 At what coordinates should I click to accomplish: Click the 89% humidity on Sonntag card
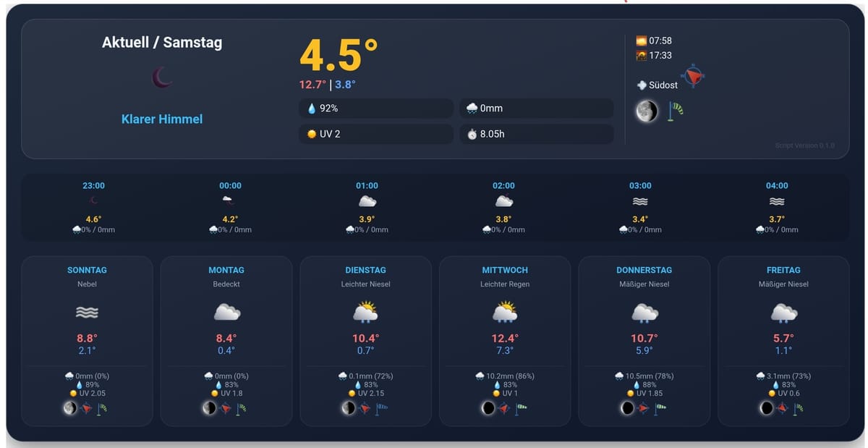92,385
